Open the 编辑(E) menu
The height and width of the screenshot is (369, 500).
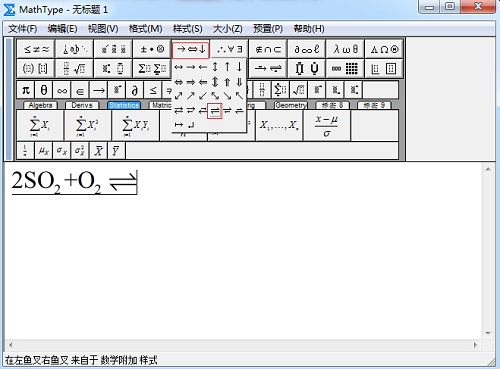pyautogui.click(x=62, y=29)
